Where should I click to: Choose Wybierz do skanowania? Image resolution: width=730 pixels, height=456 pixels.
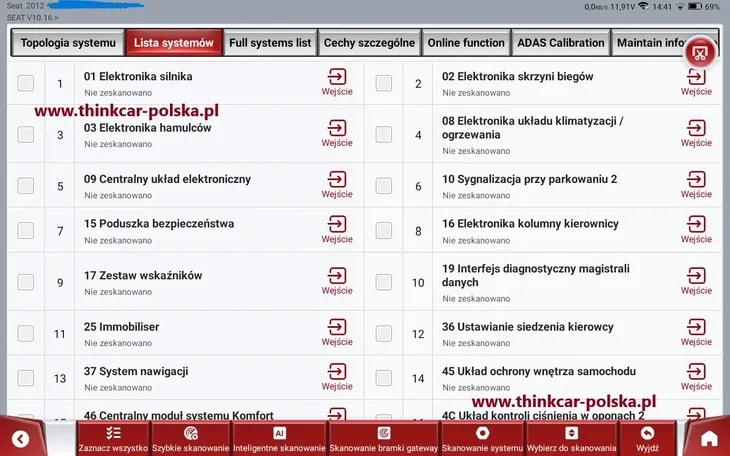tap(571, 439)
